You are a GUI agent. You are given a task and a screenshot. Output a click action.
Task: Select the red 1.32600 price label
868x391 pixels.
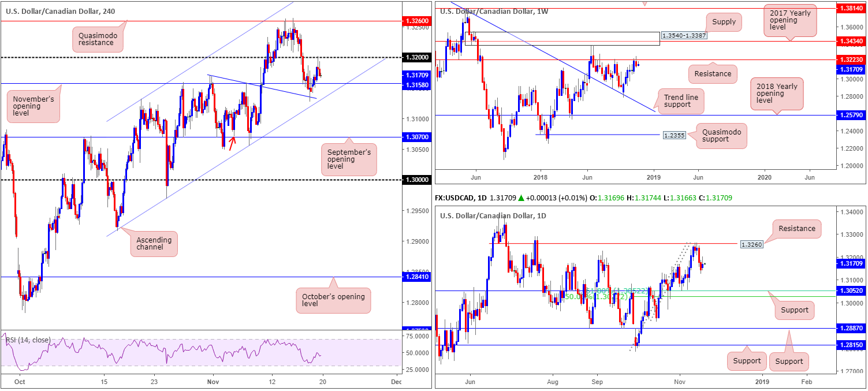coord(416,21)
